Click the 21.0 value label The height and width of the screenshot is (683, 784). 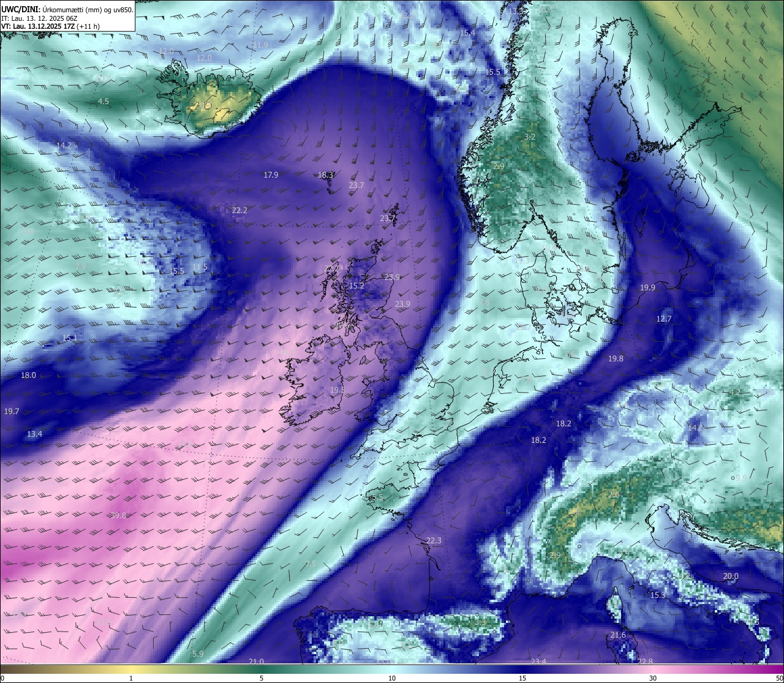click(256, 662)
